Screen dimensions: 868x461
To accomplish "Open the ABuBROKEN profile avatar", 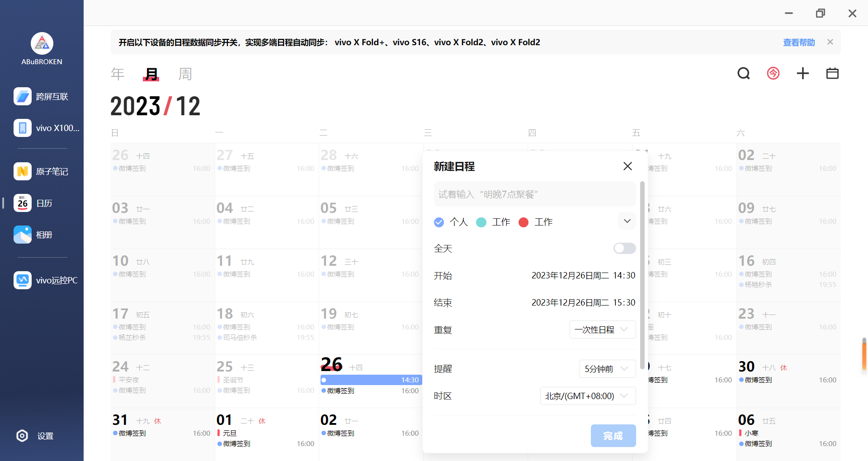I will point(42,43).
